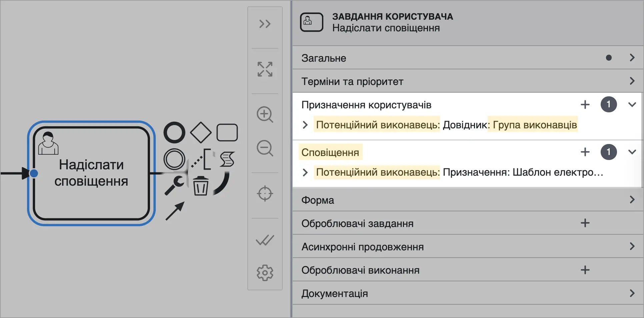The image size is (644, 318).
Task: Add a listener to Оброблювачі виконання
Action: 585,270
